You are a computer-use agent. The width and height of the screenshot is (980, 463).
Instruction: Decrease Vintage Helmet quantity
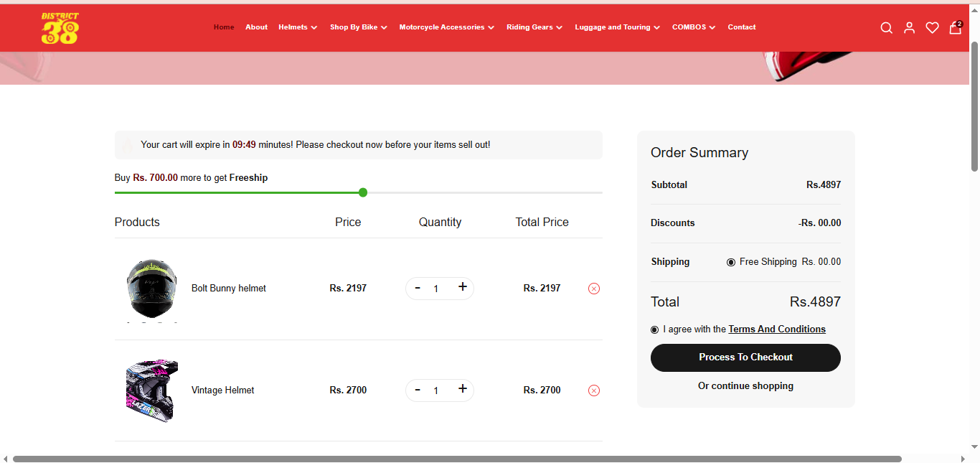coord(418,390)
